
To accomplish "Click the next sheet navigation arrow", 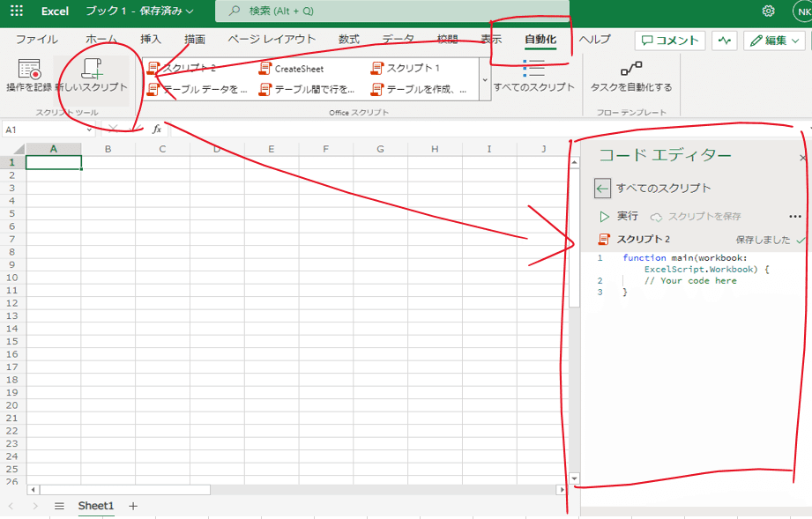I will (35, 506).
